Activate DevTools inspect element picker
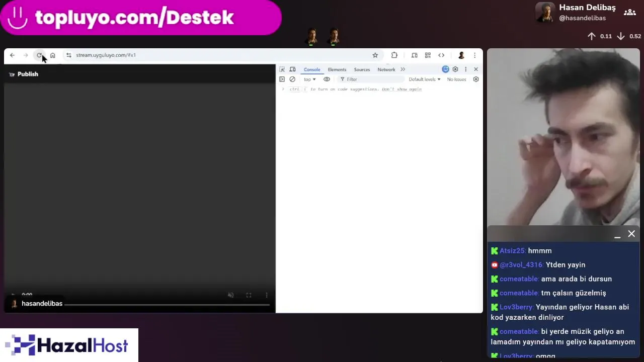This screenshot has height=362, width=644. pyautogui.click(x=282, y=69)
